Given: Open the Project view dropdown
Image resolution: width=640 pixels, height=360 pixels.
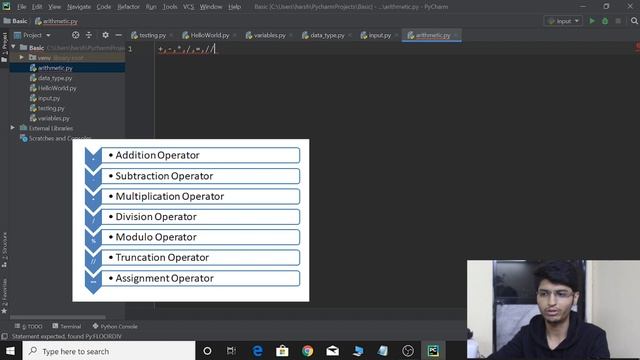Looking at the screenshot, I should click(33, 35).
